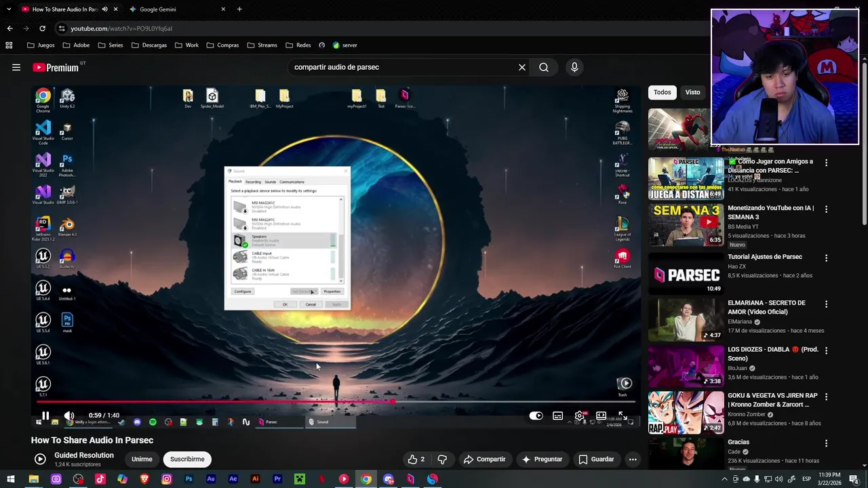This screenshot has height=488, width=868.
Task: Select the Visto filter chip
Action: pyautogui.click(x=692, y=92)
